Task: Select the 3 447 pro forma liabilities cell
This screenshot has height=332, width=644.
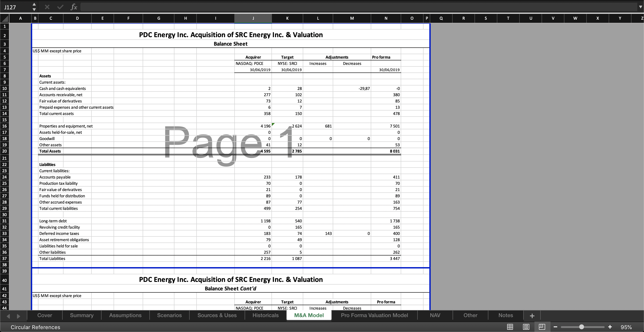Action: tap(386, 258)
